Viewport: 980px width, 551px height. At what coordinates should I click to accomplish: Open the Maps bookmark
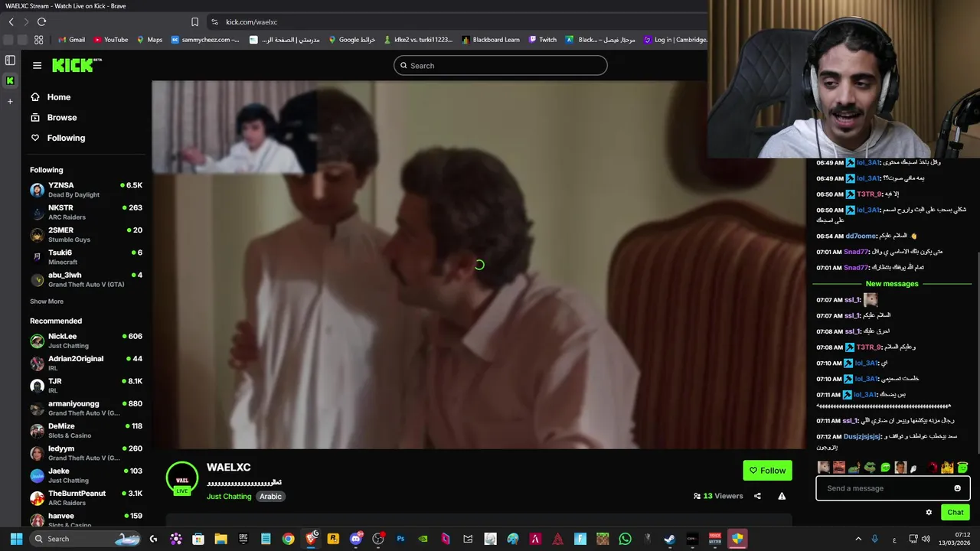pyautogui.click(x=149, y=40)
